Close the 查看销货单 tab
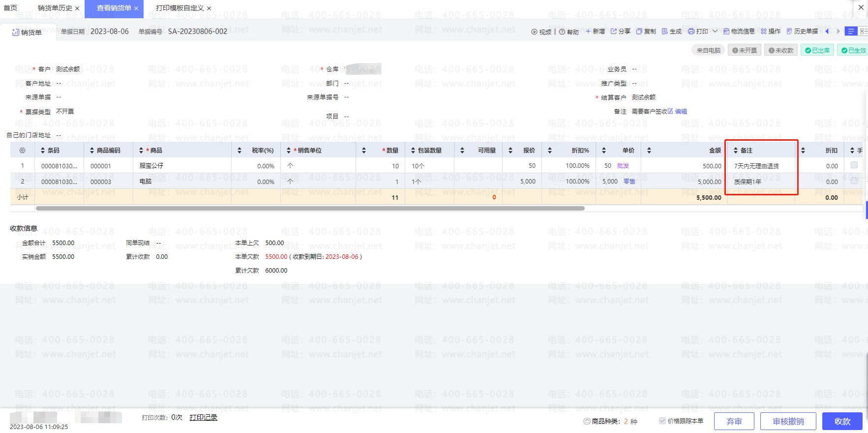Viewport: 868px width, 433px height. 136,8
